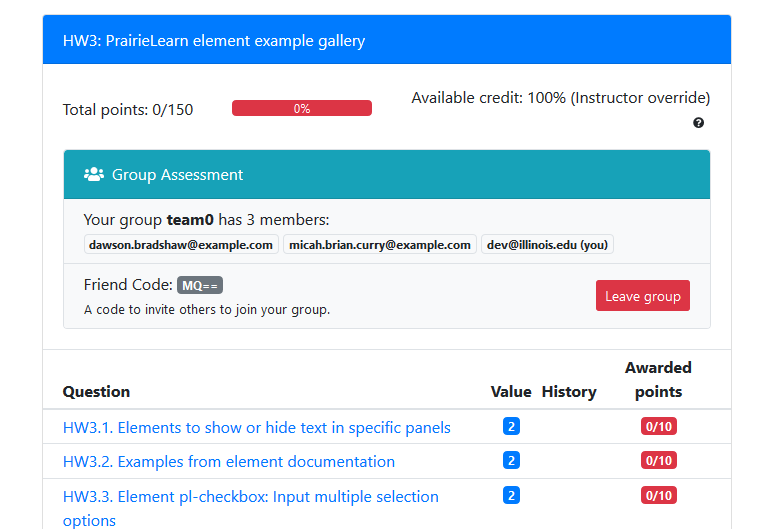Screen dimensions: 777x529
Task: Select dawson.bradshaw@example.com member tag
Action: coord(181,244)
